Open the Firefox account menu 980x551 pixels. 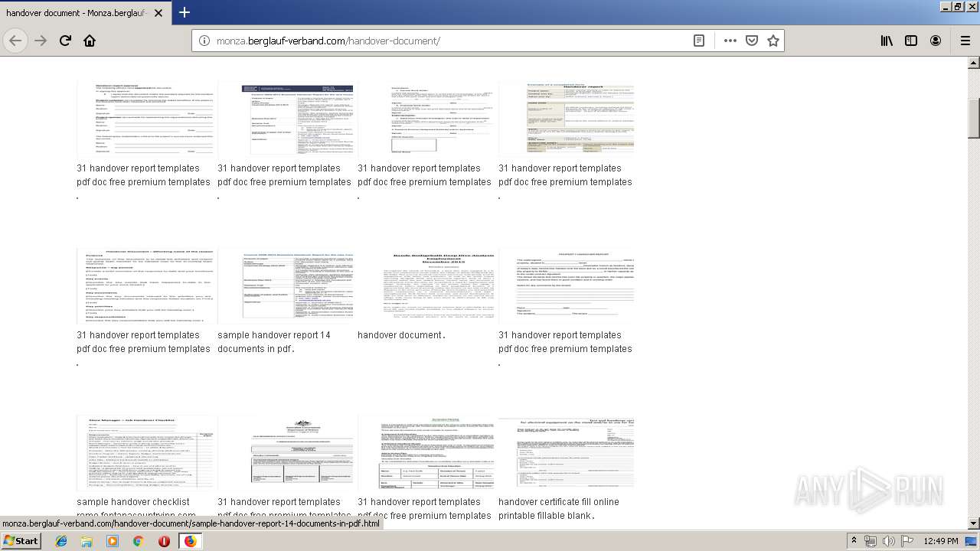tap(936, 41)
